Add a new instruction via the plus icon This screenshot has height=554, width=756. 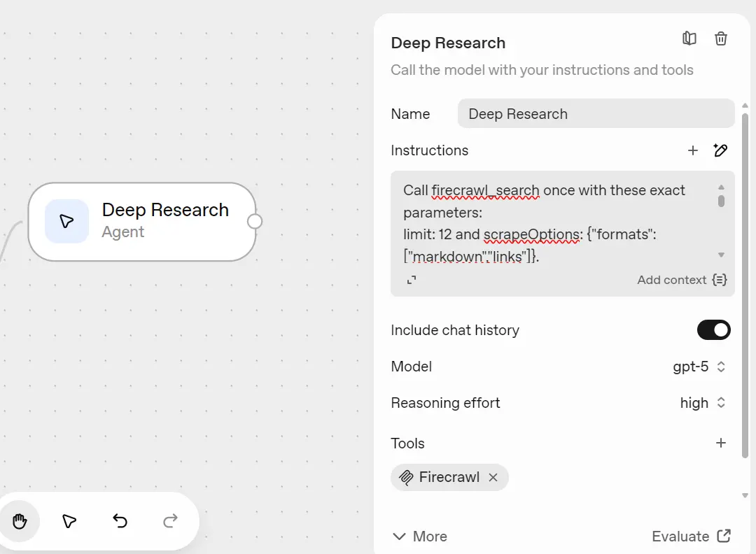pyautogui.click(x=693, y=150)
